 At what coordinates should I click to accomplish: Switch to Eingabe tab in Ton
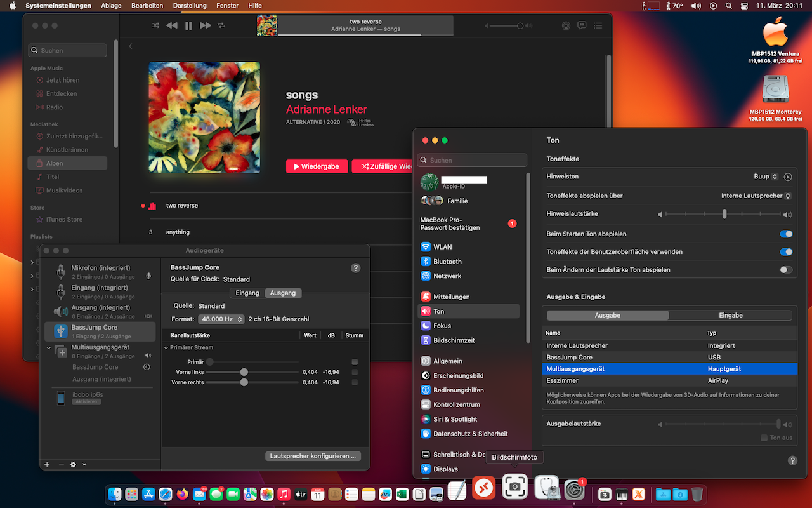(730, 315)
